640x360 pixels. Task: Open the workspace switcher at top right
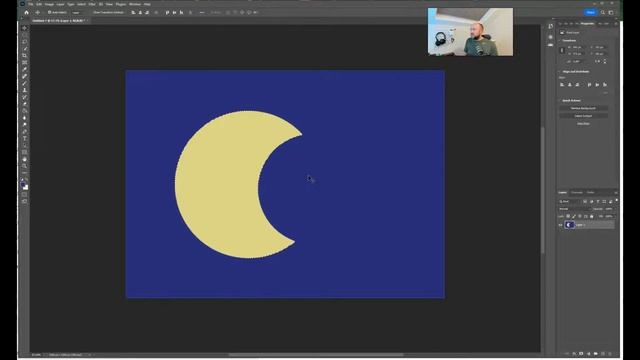[x=611, y=12]
